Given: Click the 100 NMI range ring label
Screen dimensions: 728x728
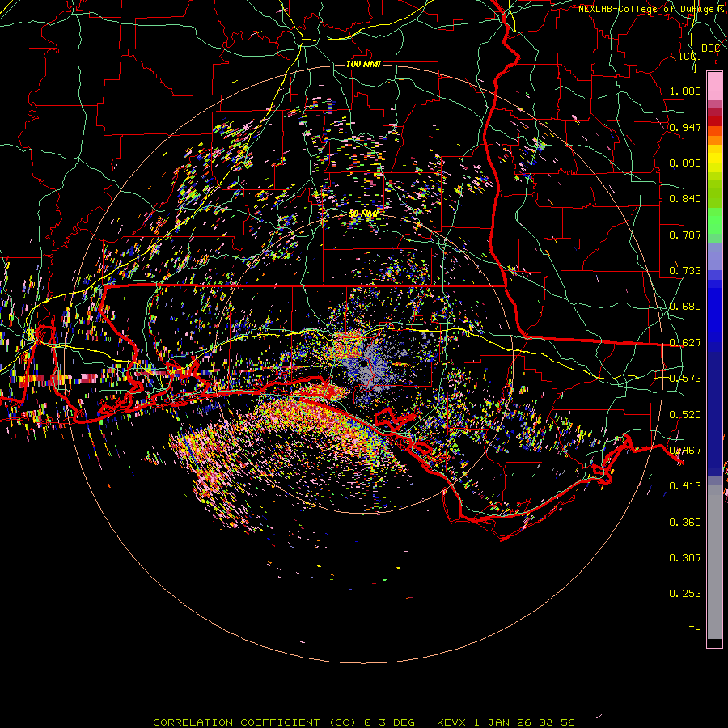Looking at the screenshot, I should pyautogui.click(x=363, y=64).
